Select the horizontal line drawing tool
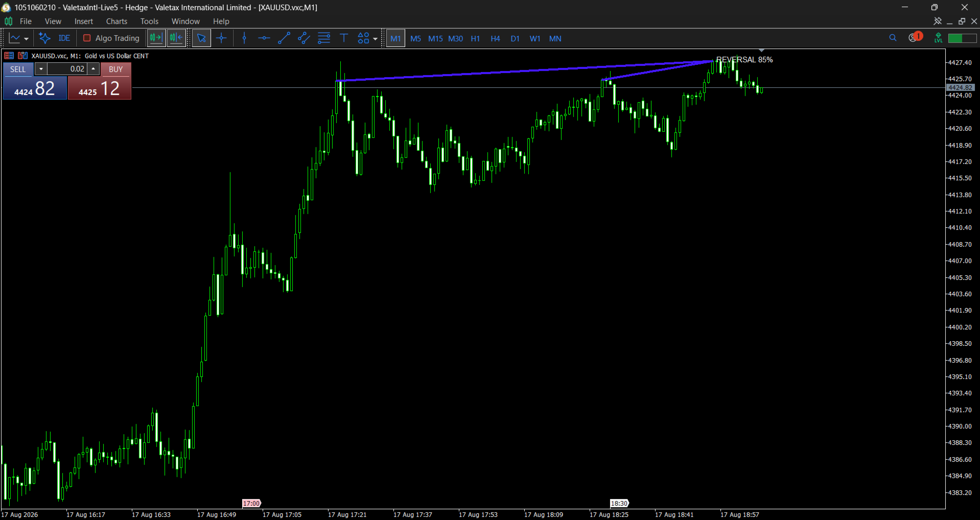980x520 pixels. tap(264, 38)
